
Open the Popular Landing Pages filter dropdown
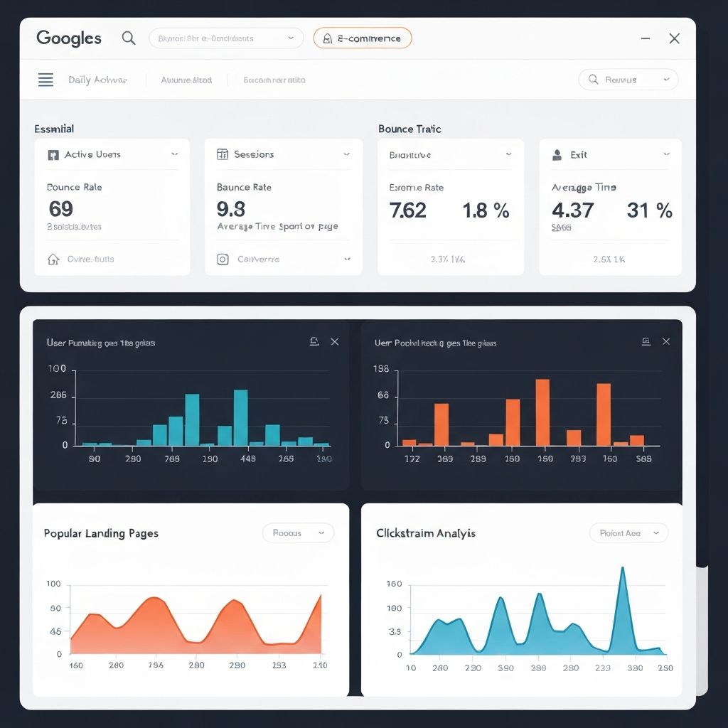[298, 532]
